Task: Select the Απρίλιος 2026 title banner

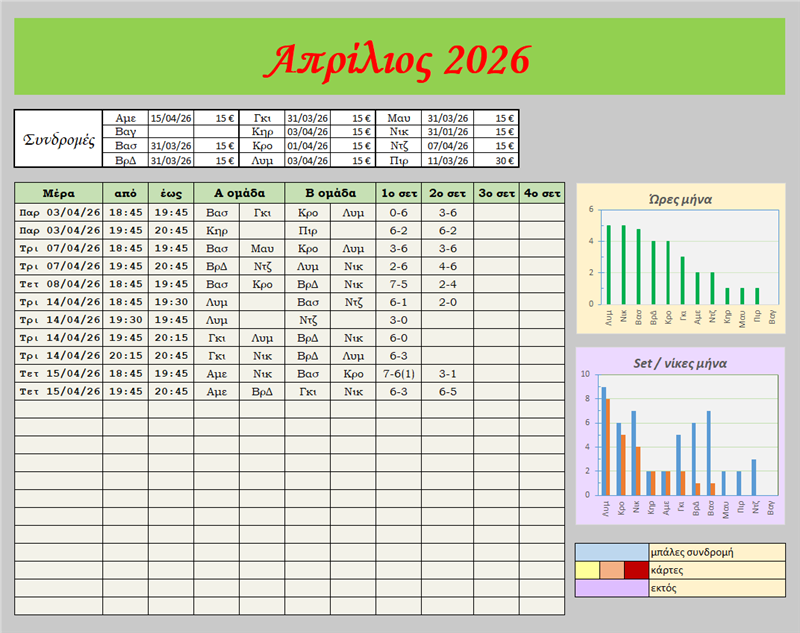Action: (400, 61)
